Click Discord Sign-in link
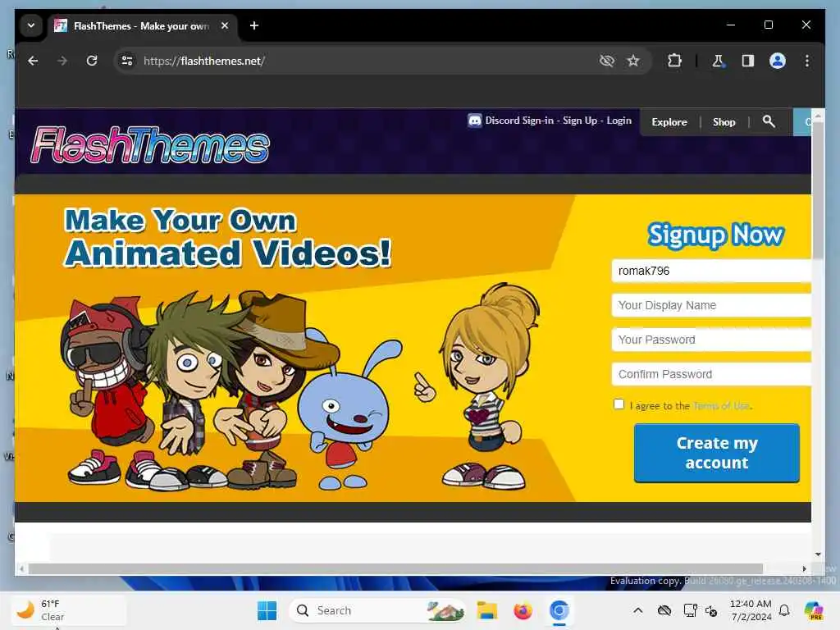840x630 pixels. [519, 121]
